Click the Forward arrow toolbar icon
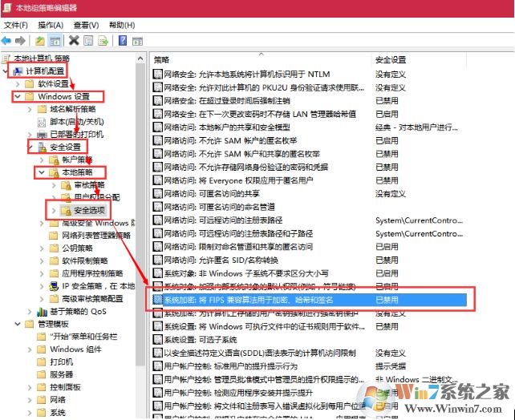The image size is (515, 420). click(x=22, y=40)
